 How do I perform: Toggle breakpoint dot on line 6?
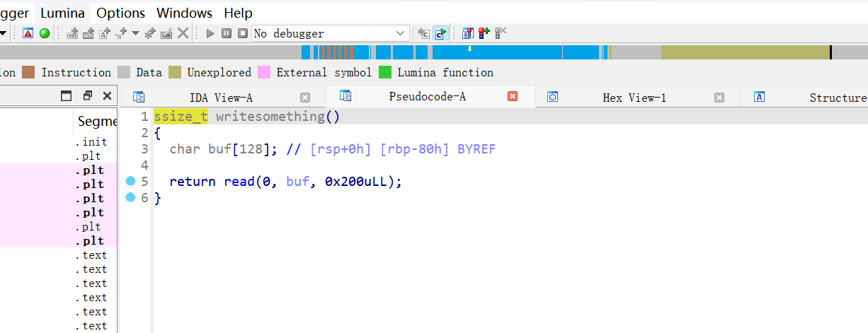pos(130,197)
